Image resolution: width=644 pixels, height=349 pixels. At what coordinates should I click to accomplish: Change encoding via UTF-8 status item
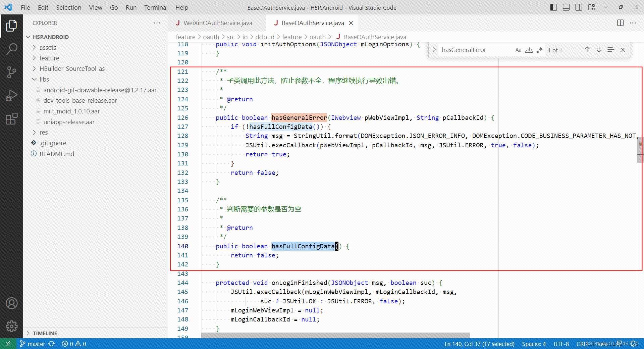tap(561, 344)
